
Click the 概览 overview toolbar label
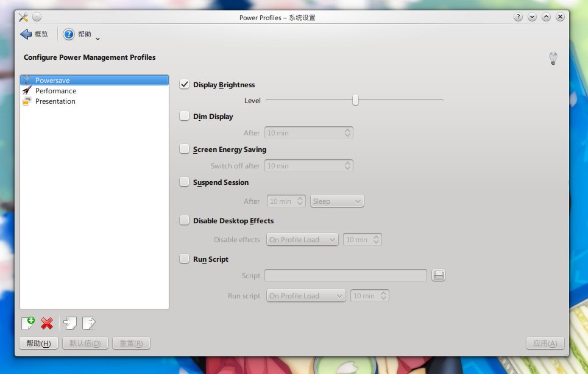tap(41, 34)
